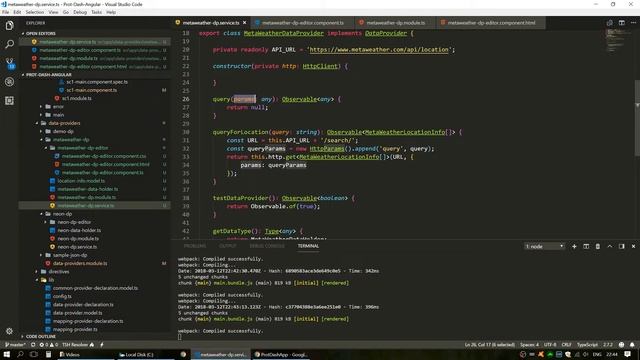Viewport: 640px width, 360px height.
Task: Open the Source Control view
Action: point(9,63)
